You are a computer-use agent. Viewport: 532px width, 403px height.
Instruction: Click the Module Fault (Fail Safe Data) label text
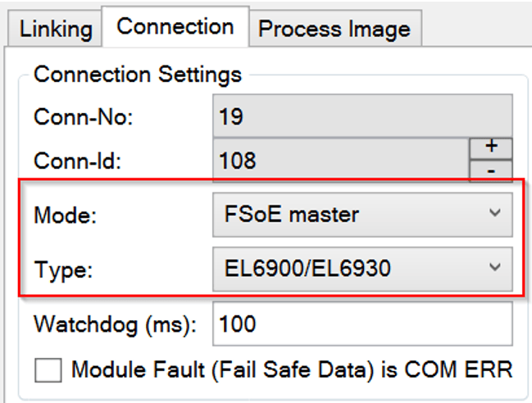click(292, 369)
